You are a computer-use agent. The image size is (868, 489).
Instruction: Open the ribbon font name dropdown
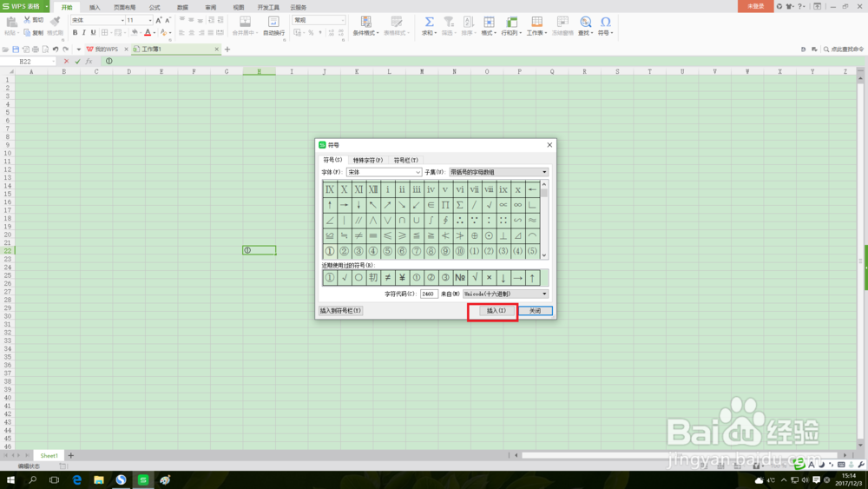[122, 21]
